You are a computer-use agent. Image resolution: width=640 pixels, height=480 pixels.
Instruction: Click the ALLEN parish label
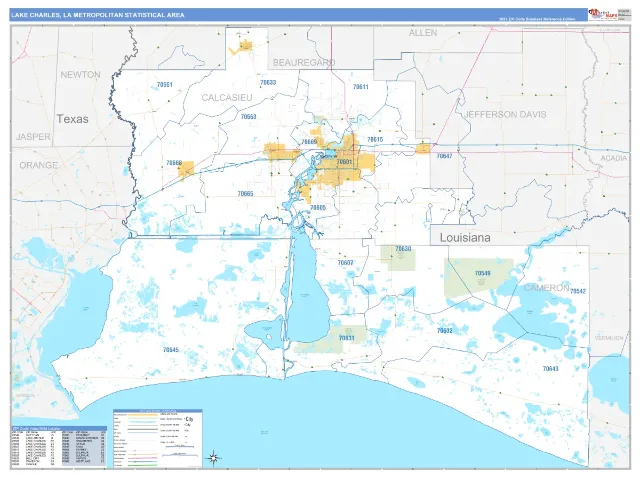[423, 33]
